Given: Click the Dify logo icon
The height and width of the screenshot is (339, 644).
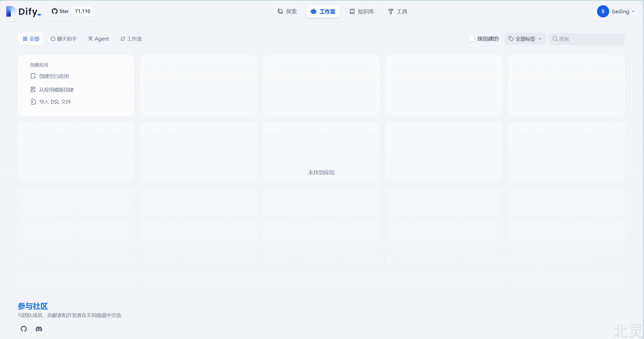Looking at the screenshot, I should pyautogui.click(x=11, y=11).
